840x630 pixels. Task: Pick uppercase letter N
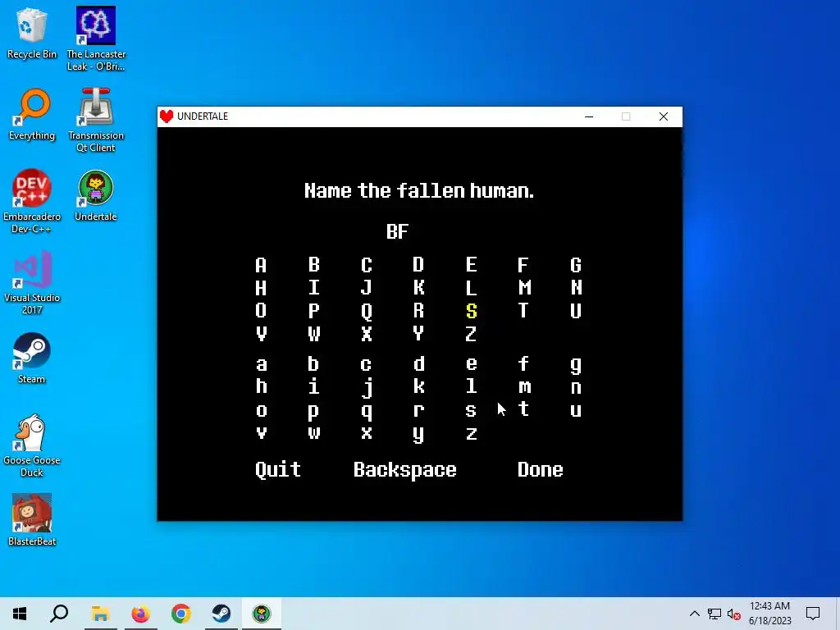coord(576,288)
